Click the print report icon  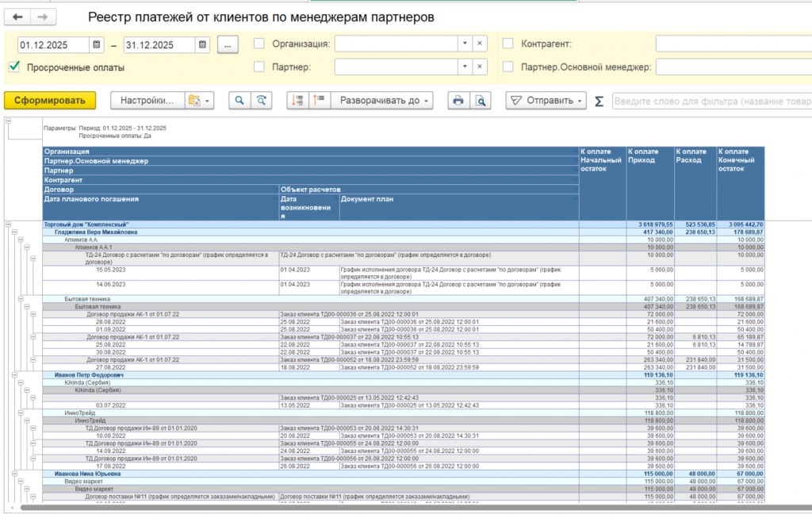[x=458, y=101]
